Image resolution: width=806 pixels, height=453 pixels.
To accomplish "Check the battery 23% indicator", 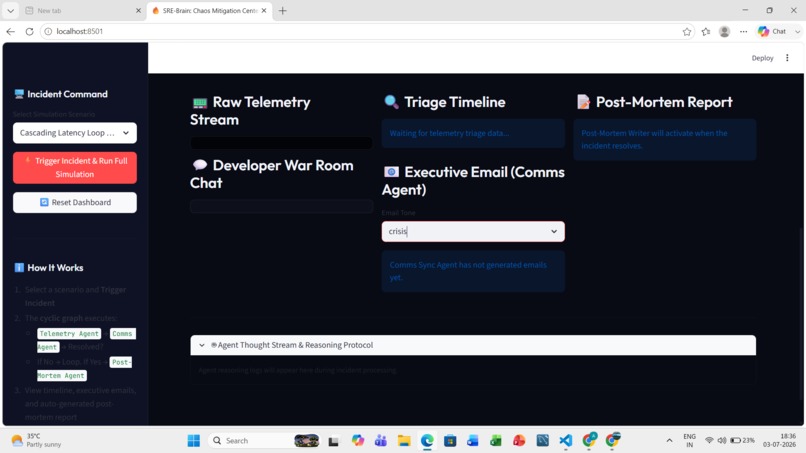I will pyautogui.click(x=743, y=441).
